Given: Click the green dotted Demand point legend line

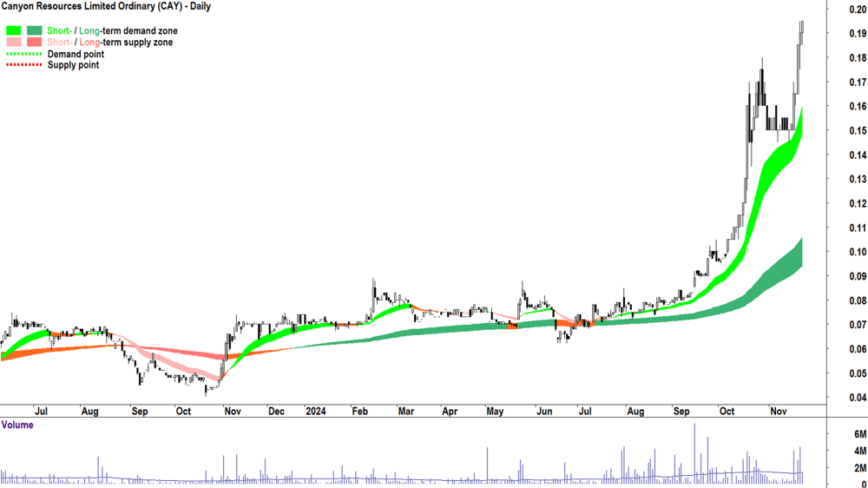Looking at the screenshot, I should click(23, 55).
